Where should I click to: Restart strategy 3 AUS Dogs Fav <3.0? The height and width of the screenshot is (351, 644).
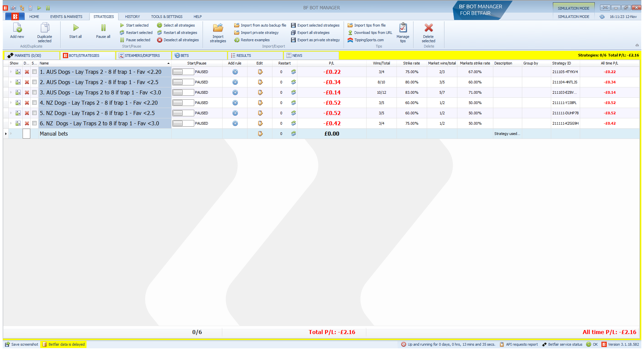293,92
